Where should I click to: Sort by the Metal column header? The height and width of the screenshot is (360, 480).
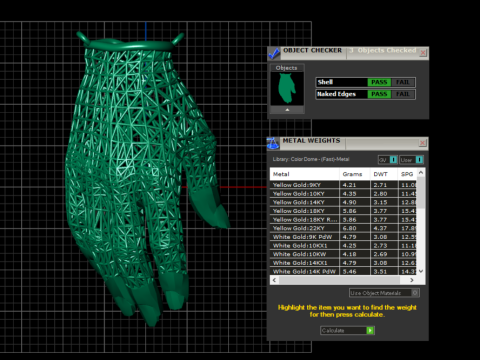[304, 174]
